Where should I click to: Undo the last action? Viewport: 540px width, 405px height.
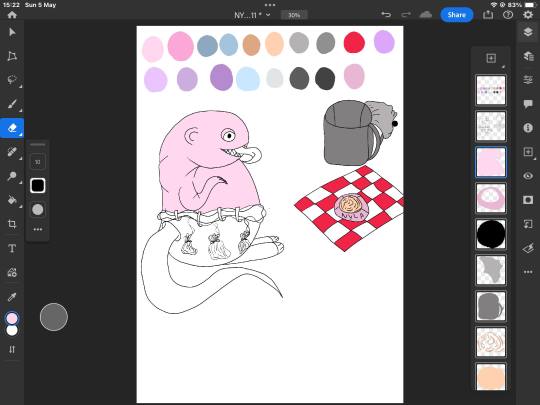(386, 15)
